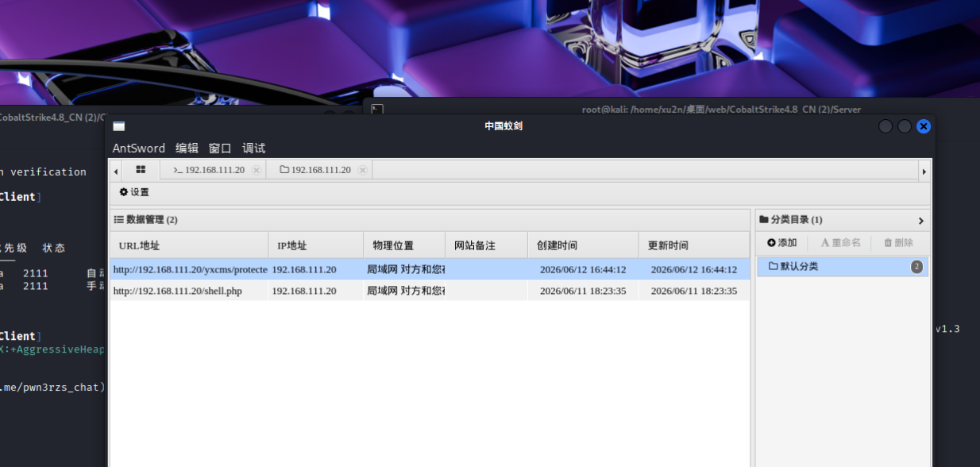Click update time 2026/06/11 18:23:35

click(x=694, y=291)
